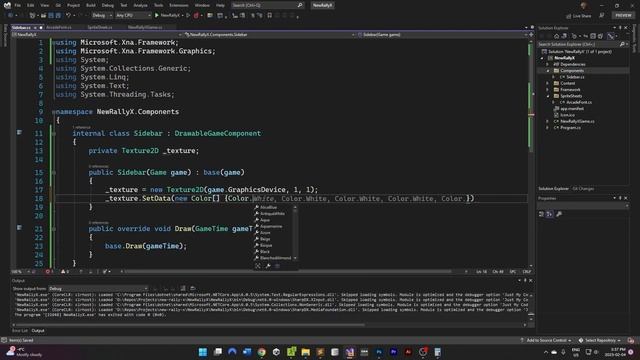Click the Start Without Debugging outline arrow

(x=188, y=16)
